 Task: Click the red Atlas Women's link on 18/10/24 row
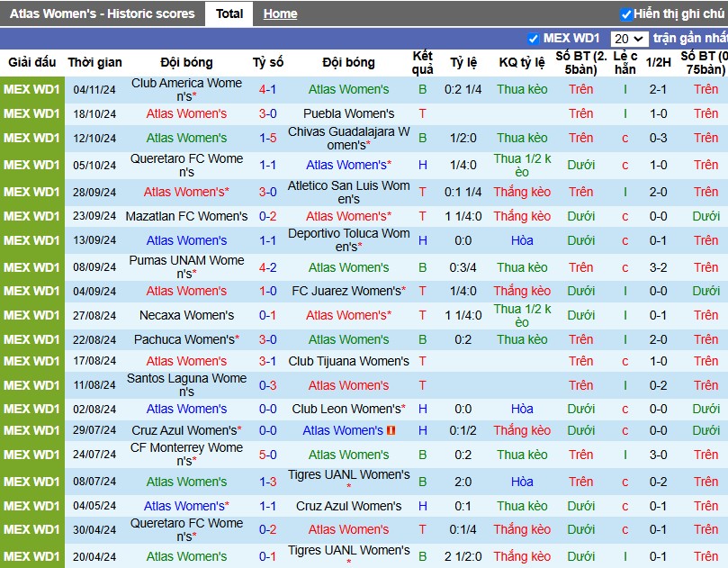(x=186, y=113)
